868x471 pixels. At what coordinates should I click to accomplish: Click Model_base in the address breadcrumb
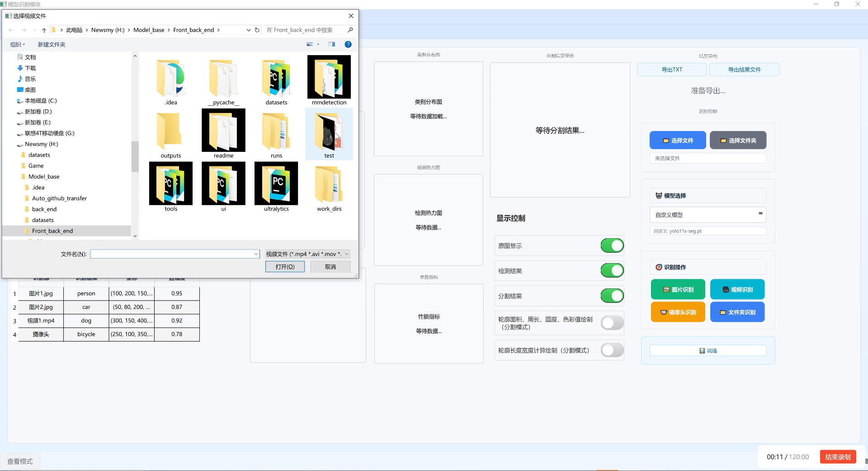point(149,30)
